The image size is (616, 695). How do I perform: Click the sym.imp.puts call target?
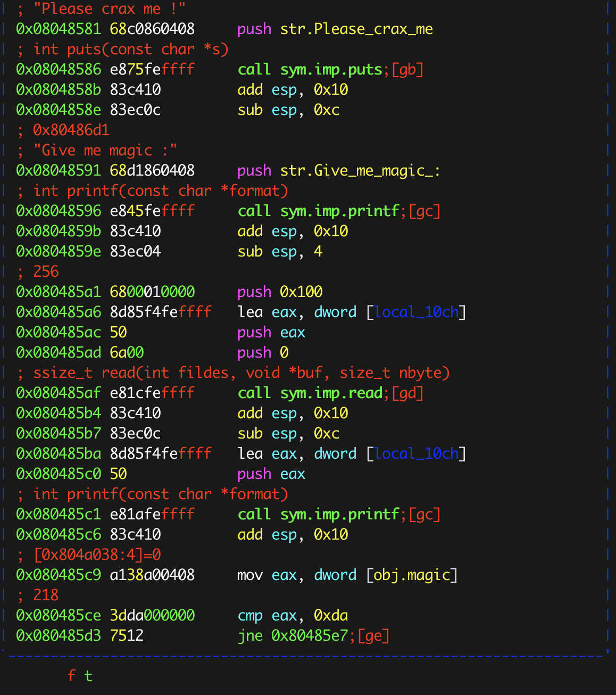tap(331, 70)
